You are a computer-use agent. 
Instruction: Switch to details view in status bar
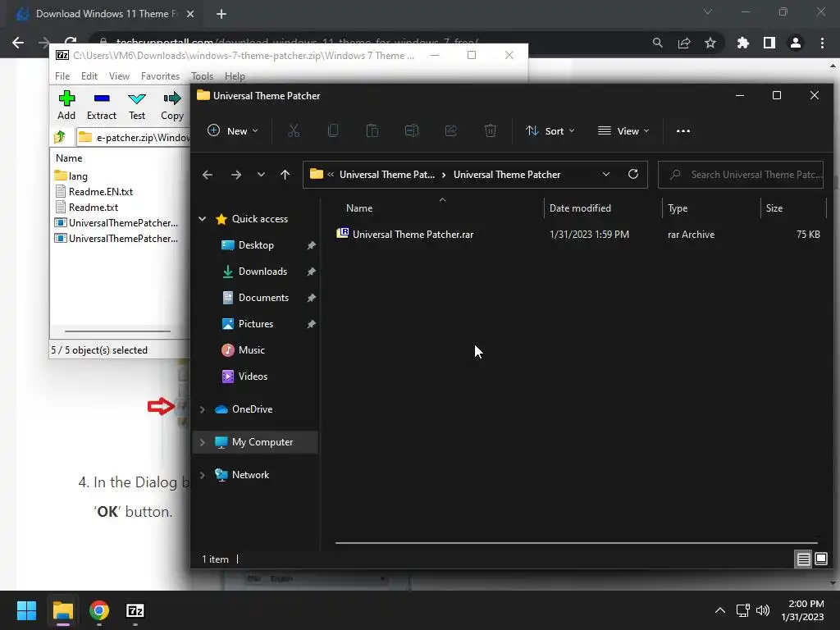pos(803,559)
